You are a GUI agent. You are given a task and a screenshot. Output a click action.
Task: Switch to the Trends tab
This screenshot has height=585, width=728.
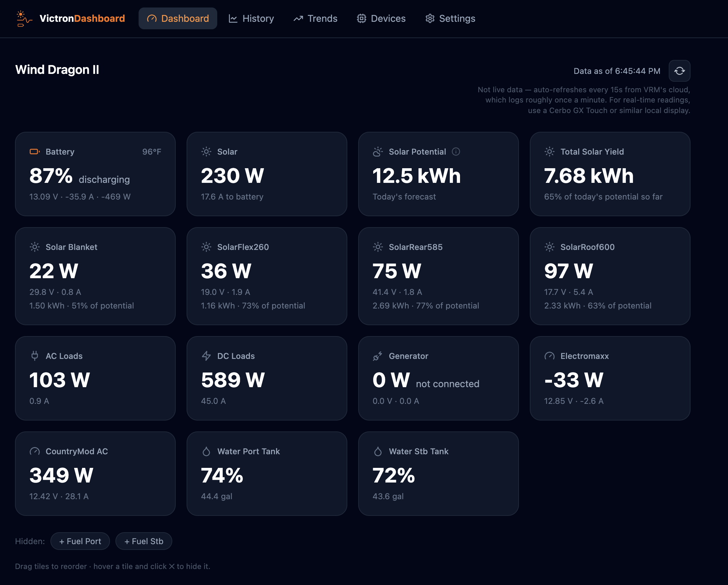click(315, 18)
